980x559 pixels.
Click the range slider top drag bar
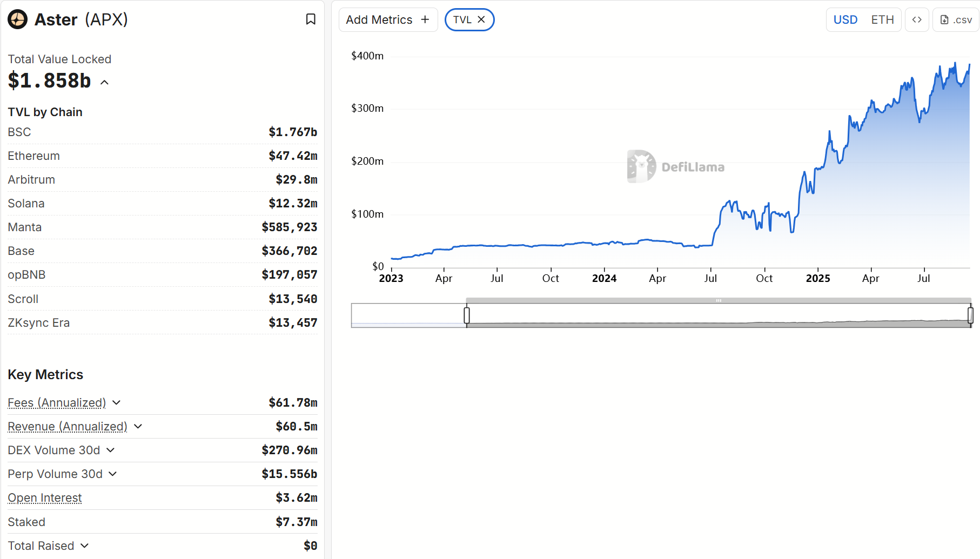coord(719,300)
